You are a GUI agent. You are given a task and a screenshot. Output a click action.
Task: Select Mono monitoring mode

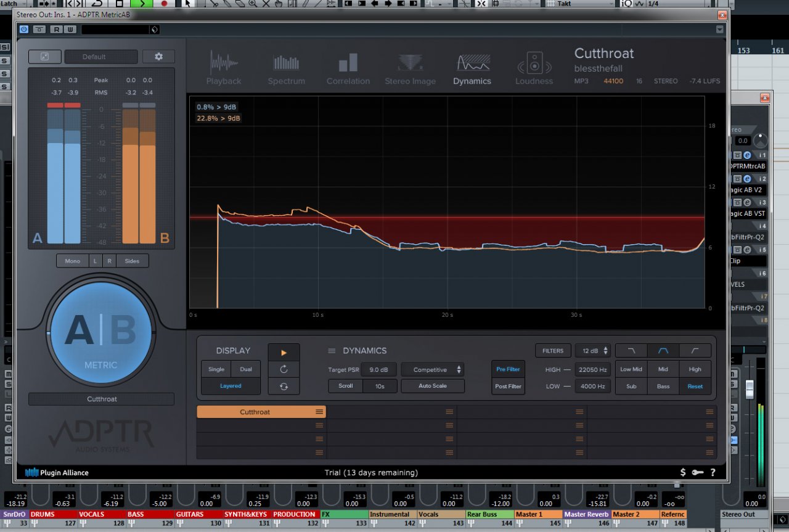pyautogui.click(x=72, y=261)
